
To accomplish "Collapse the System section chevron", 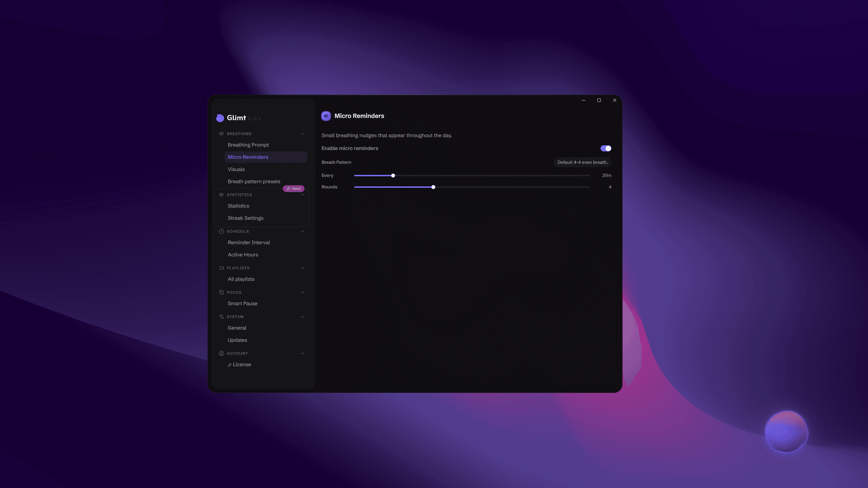I will (302, 317).
